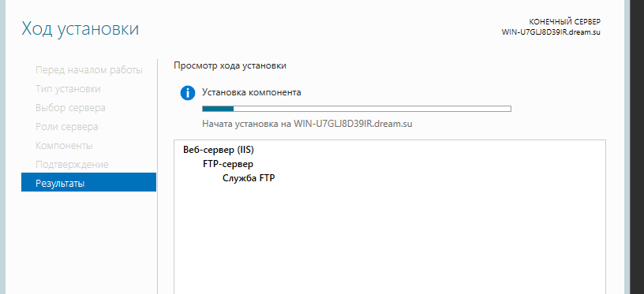Click the filled portion of progress bar
The height and width of the screenshot is (294, 644).
[218, 109]
